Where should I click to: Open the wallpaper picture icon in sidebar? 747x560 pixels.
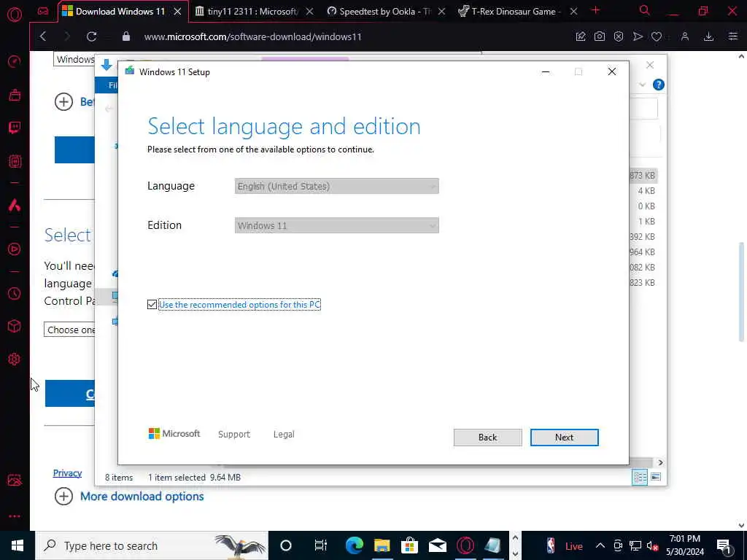[15, 480]
